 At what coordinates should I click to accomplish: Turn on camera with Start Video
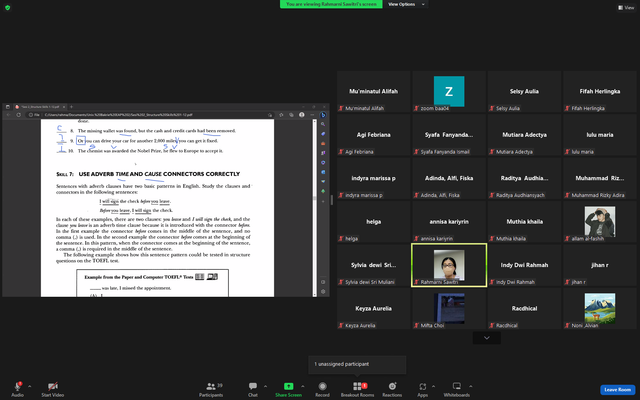(53, 389)
